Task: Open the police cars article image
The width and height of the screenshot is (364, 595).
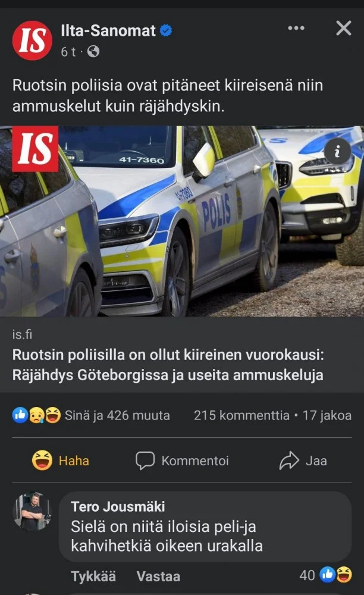Action: (x=182, y=221)
